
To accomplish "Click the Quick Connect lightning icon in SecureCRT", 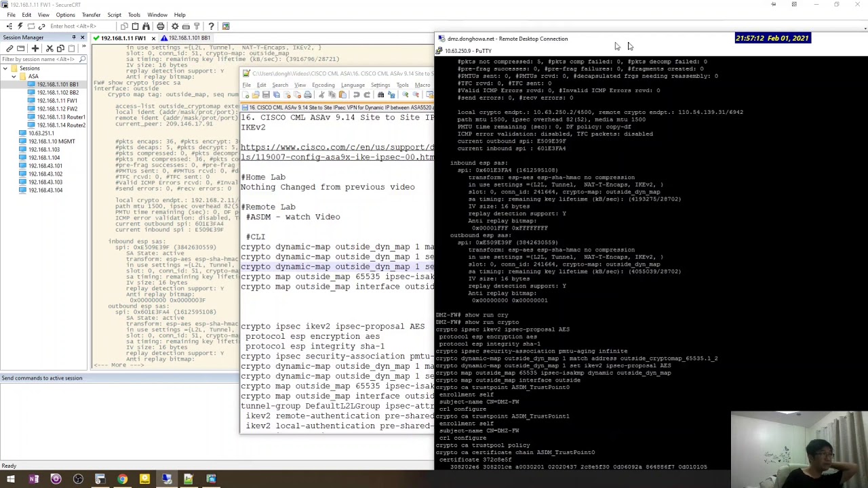I will (x=20, y=26).
